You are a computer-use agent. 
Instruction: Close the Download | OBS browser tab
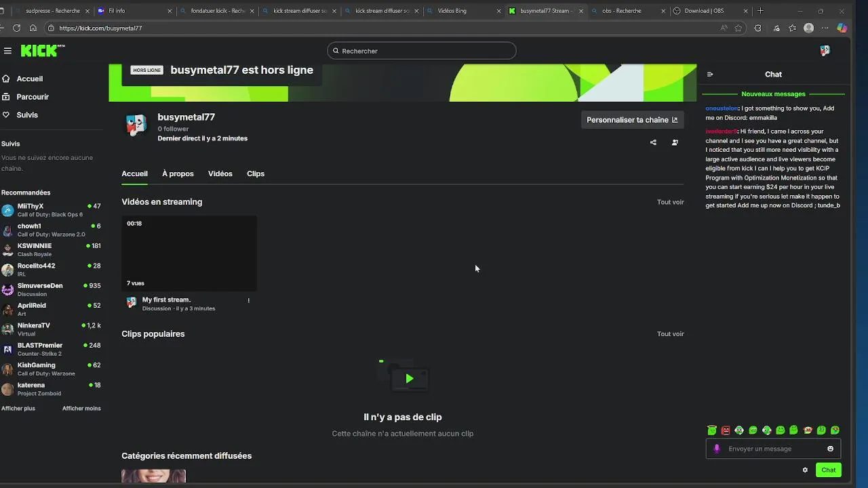point(746,11)
